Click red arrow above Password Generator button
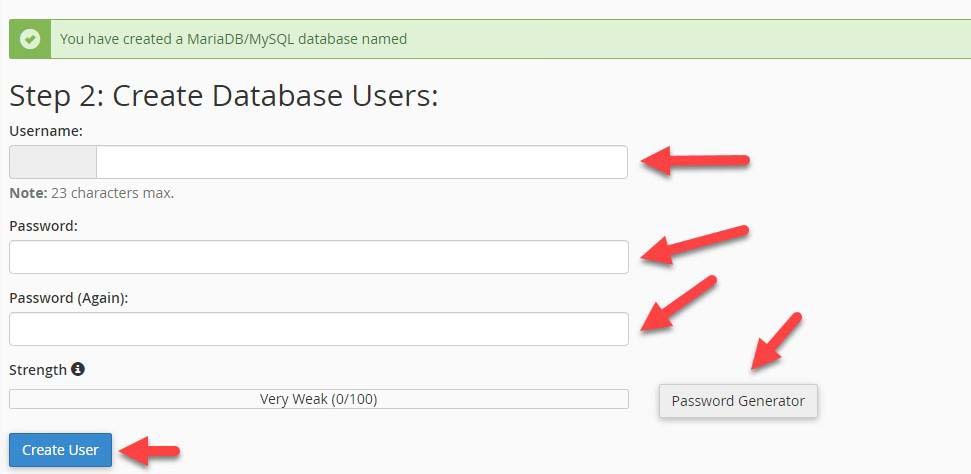This screenshot has width=971, height=474. coord(776,341)
